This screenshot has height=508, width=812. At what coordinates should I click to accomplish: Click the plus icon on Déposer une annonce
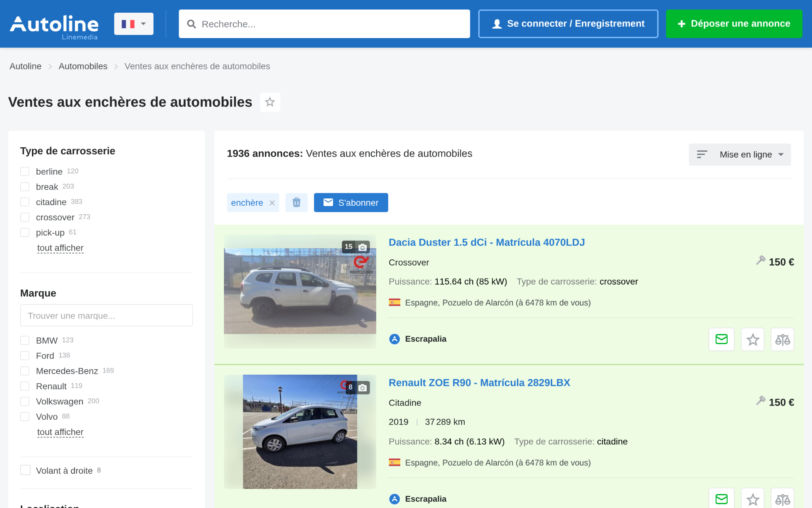[x=682, y=24]
